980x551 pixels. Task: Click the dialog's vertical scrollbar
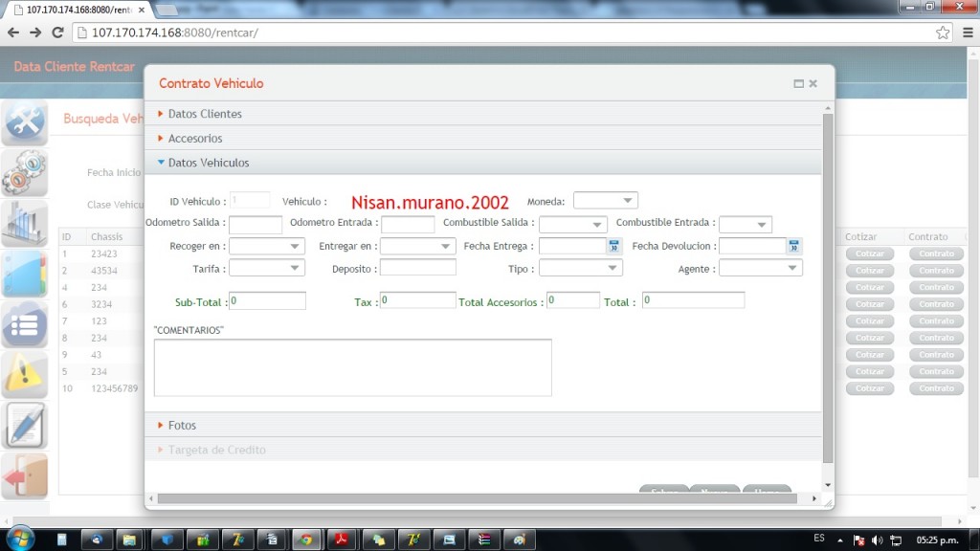coord(828,288)
